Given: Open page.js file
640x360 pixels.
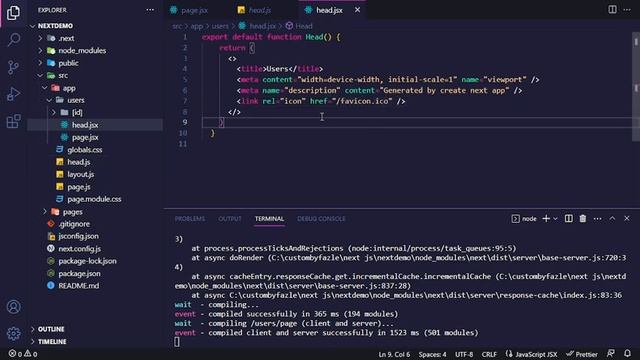Looking at the screenshot, I should [78, 187].
